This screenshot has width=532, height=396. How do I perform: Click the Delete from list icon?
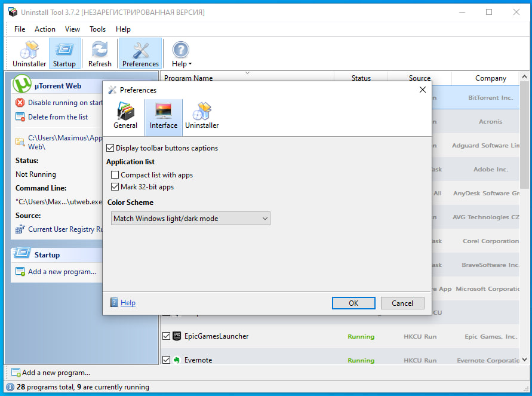(20, 117)
